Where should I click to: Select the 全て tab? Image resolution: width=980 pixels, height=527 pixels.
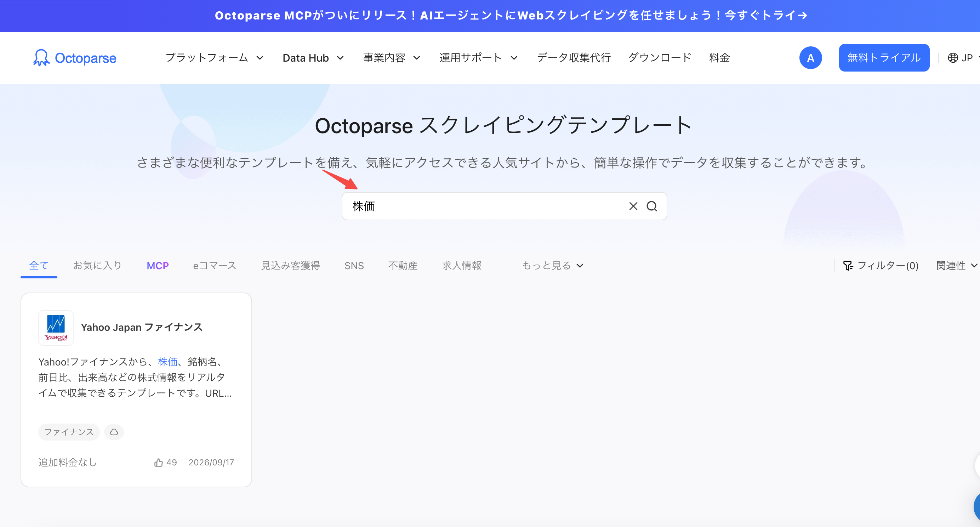39,266
